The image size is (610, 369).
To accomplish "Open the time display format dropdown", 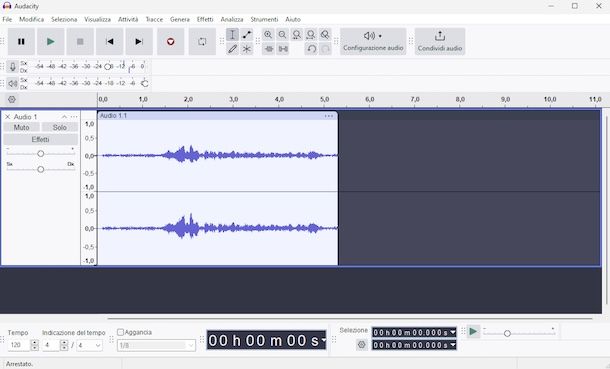I will [x=323, y=340].
